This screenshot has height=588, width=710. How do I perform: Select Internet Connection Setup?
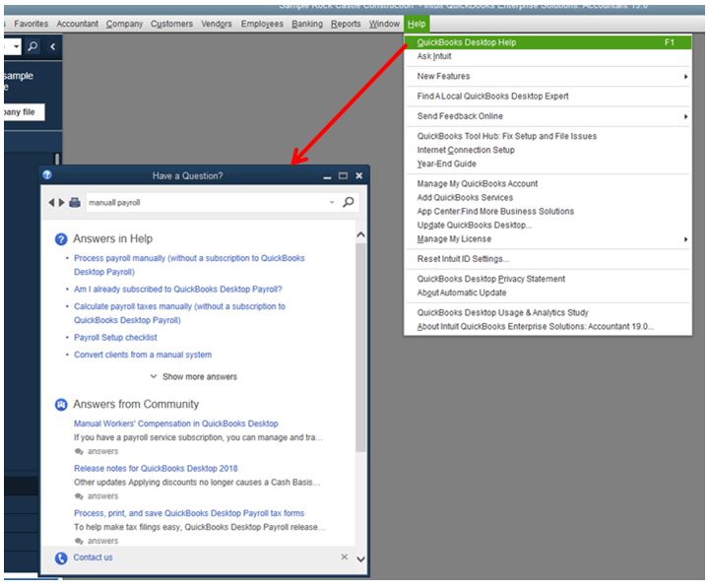pos(548,150)
